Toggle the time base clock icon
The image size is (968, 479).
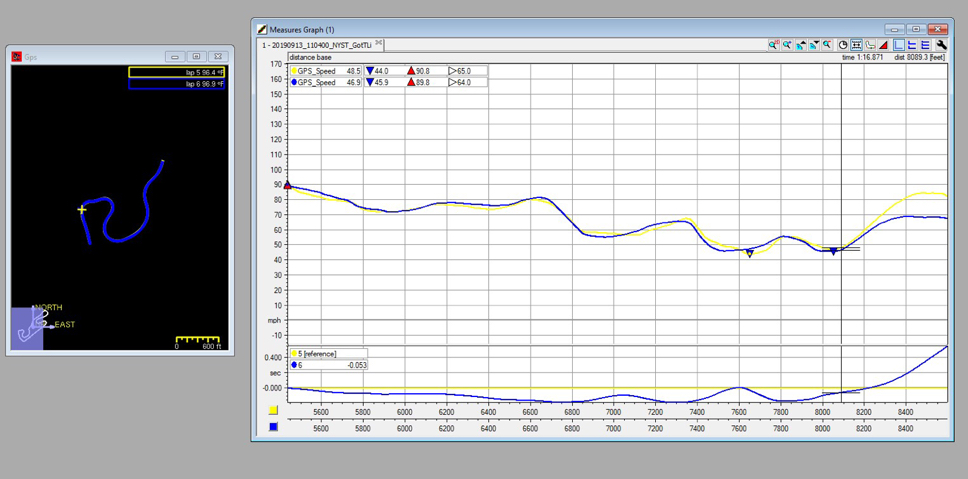843,45
